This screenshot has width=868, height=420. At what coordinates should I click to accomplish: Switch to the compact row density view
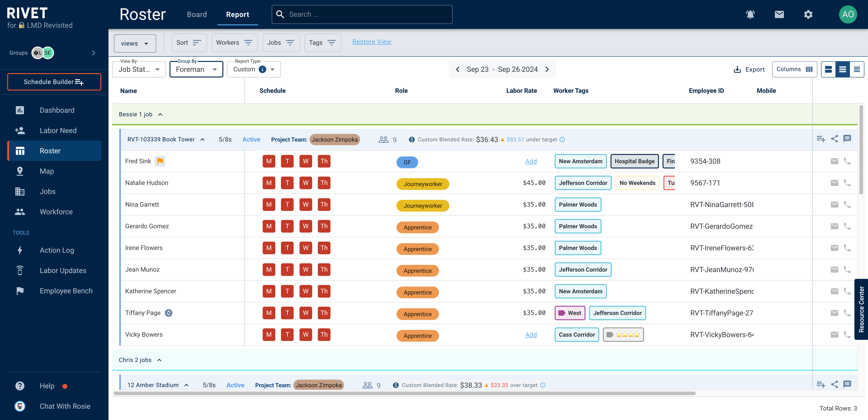(x=856, y=69)
